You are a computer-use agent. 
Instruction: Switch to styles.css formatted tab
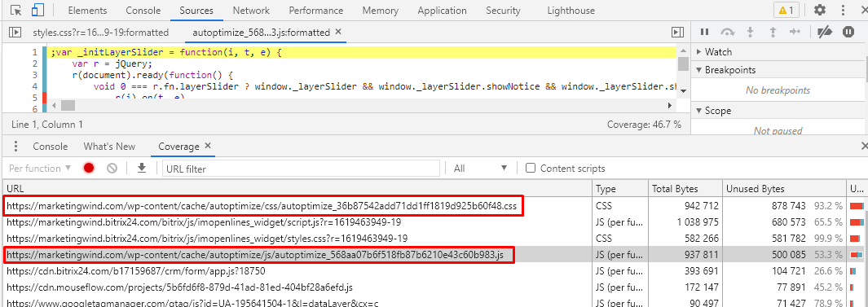point(101,33)
